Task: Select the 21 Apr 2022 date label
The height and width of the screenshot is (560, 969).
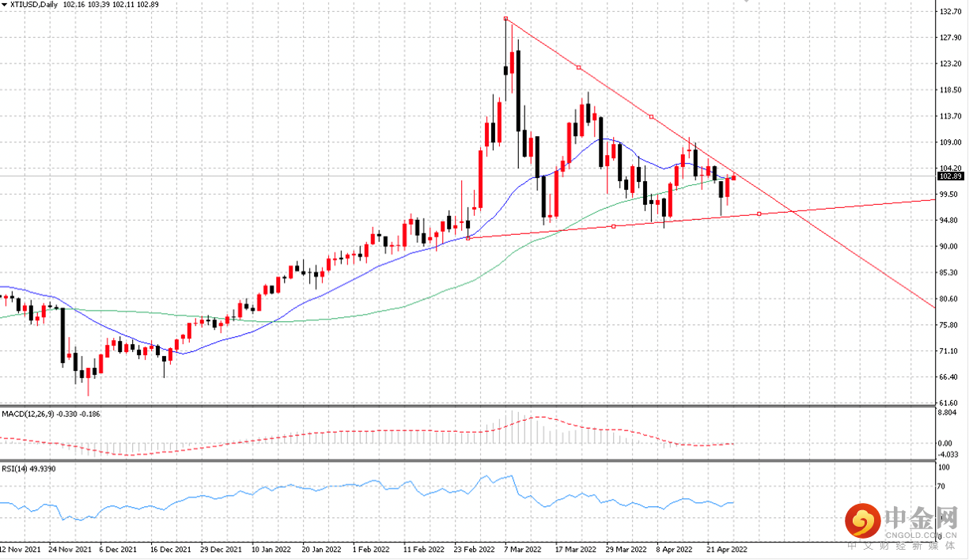Action: click(726, 548)
